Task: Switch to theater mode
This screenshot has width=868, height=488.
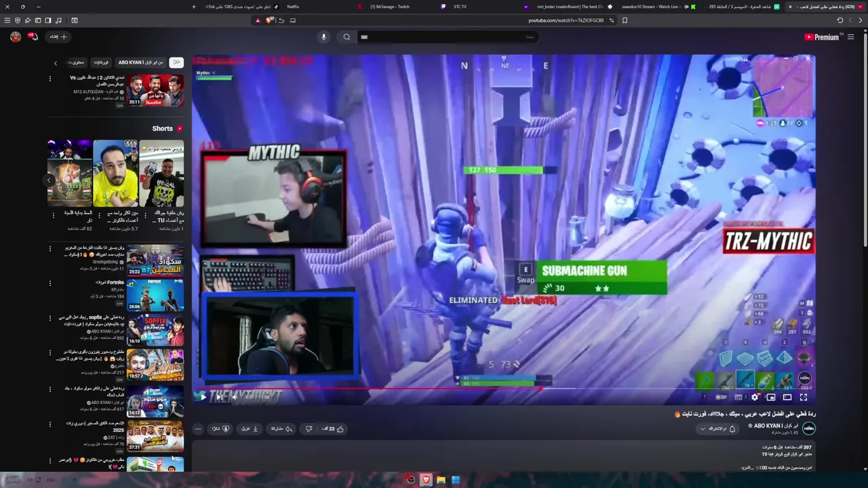Action: (x=787, y=397)
